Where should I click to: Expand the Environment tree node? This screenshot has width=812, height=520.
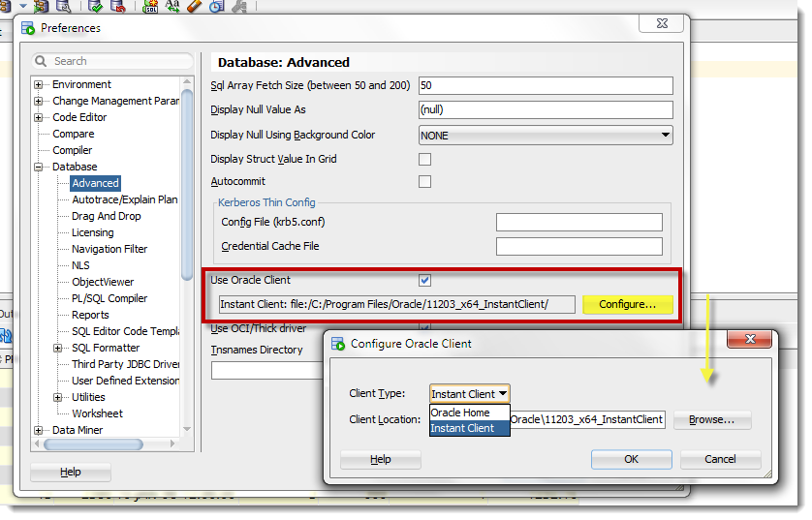[x=39, y=84]
